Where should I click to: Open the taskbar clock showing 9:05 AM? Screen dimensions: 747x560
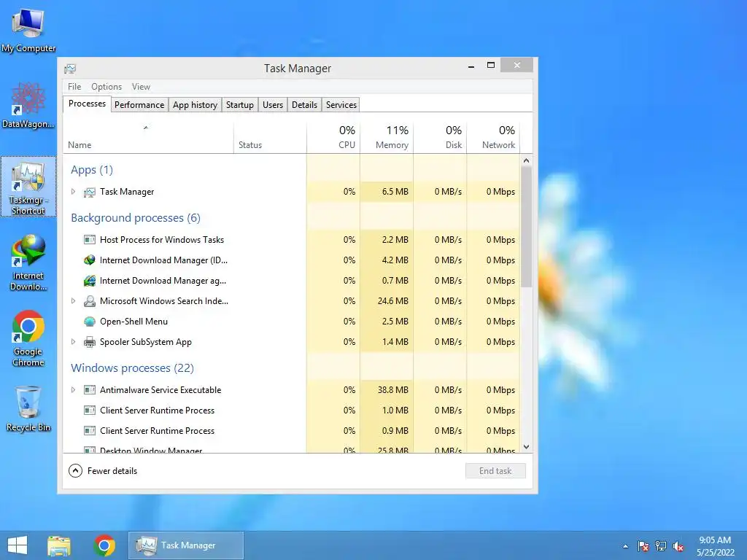715,546
